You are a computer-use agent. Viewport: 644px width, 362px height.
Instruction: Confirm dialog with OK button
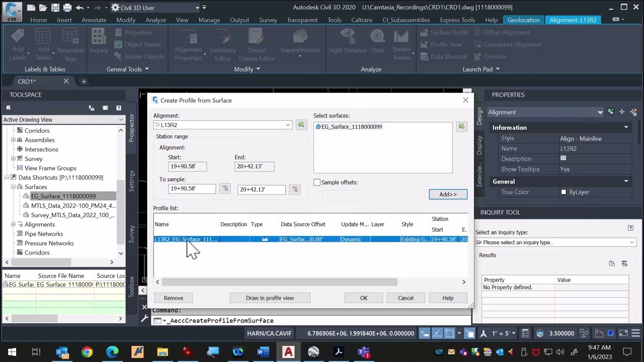tap(364, 298)
